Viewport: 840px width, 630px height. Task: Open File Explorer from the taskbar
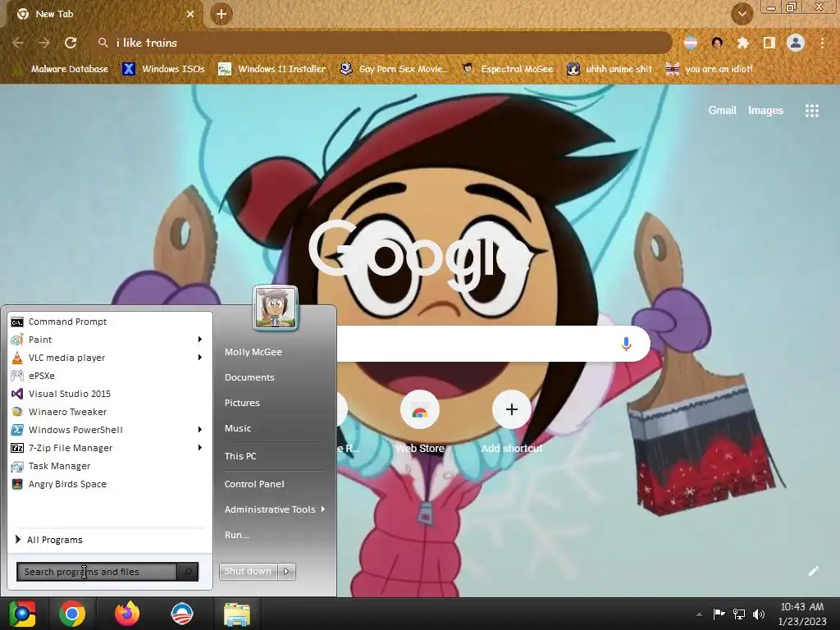point(237,614)
